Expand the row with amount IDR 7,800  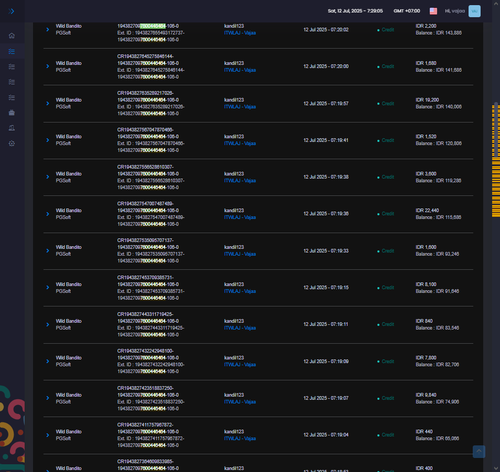coord(48,361)
